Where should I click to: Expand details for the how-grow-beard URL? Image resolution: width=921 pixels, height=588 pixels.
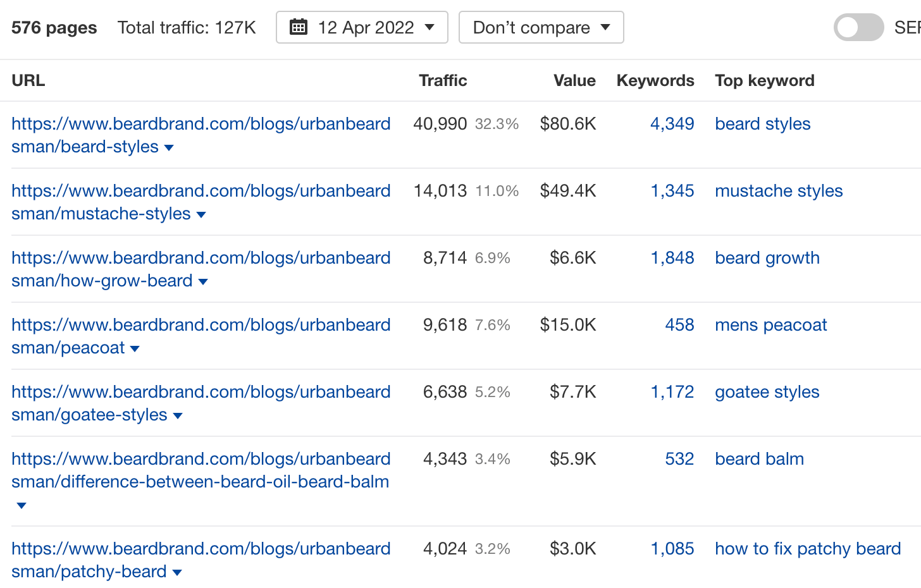tap(204, 281)
